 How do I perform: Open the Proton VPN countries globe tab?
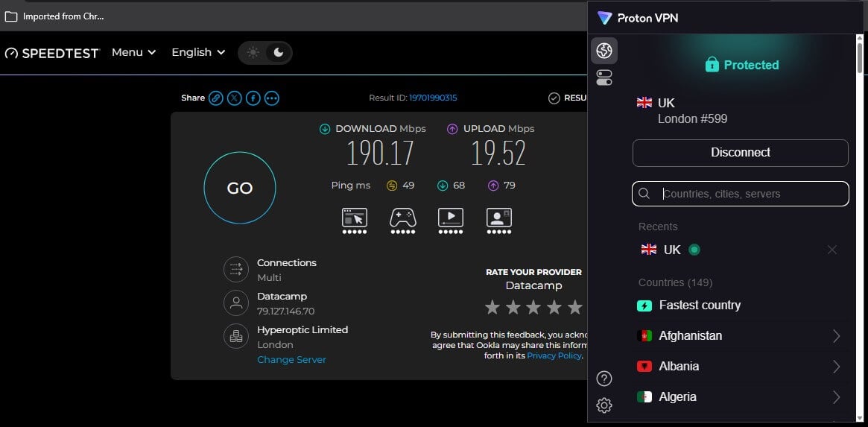point(604,51)
